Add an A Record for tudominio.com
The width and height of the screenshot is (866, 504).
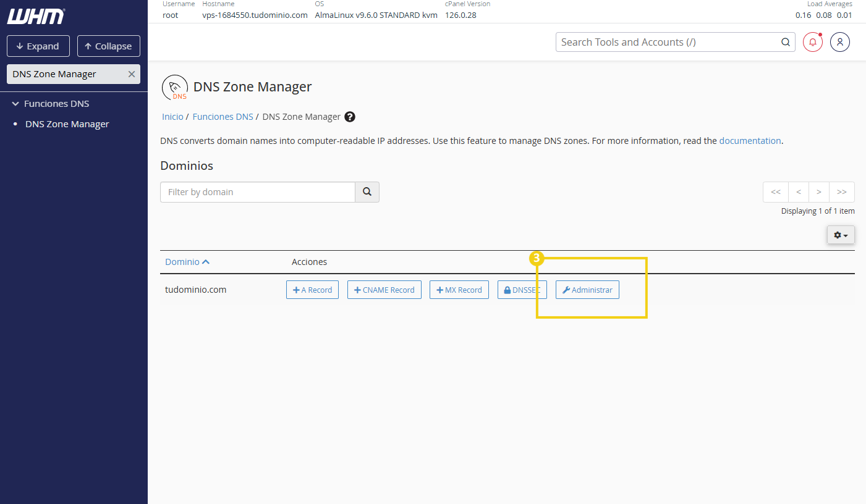(312, 290)
